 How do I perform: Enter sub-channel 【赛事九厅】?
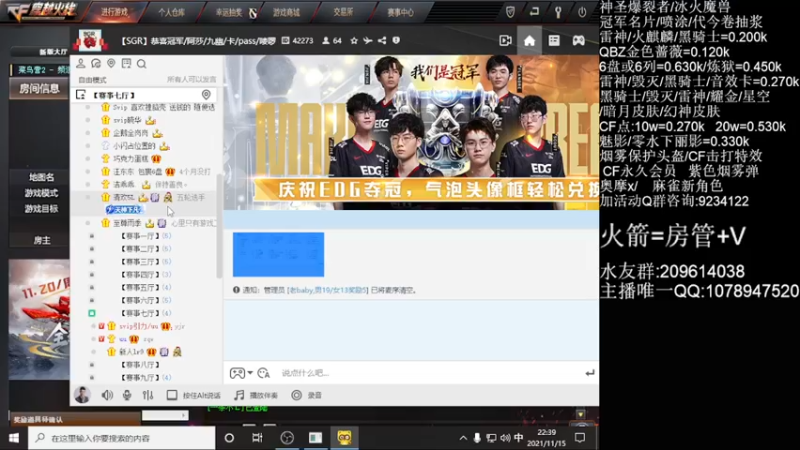point(140,378)
